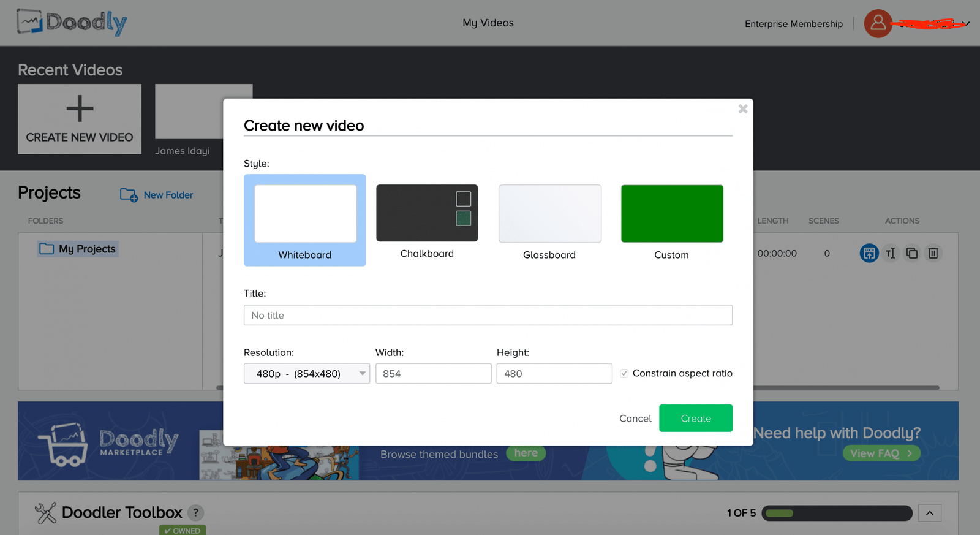Image resolution: width=980 pixels, height=535 pixels.
Task: Expand the account menu chevron
Action: (x=966, y=24)
